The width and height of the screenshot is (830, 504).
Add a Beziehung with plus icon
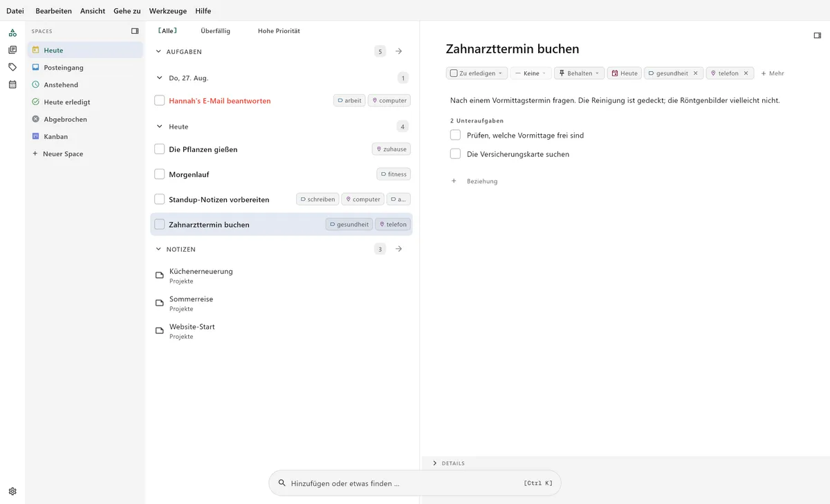pyautogui.click(x=454, y=181)
